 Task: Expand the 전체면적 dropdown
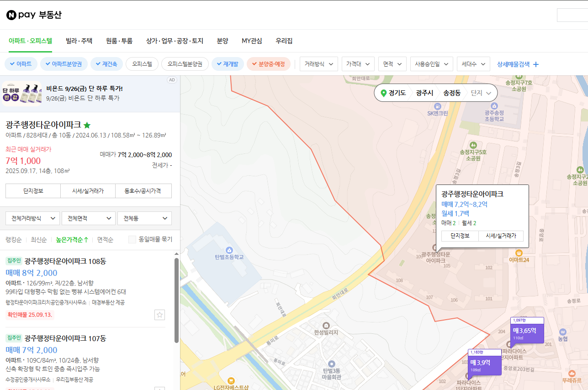[89, 218]
